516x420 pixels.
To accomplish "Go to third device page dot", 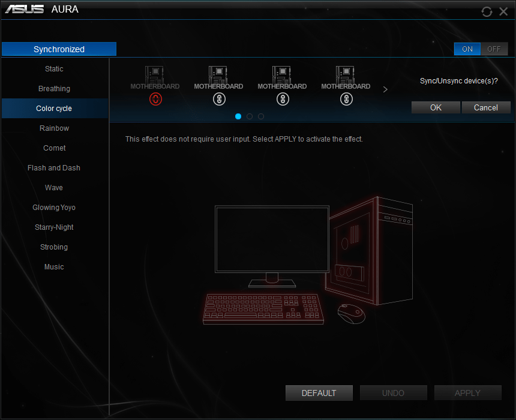I will (261, 116).
